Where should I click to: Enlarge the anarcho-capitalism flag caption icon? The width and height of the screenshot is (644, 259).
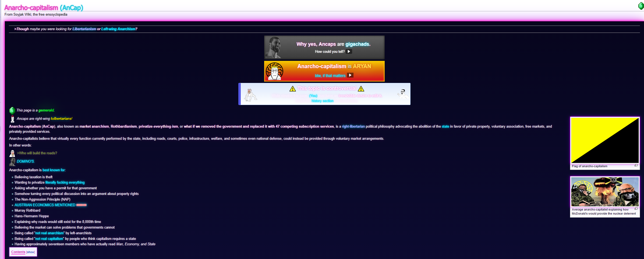(636, 165)
